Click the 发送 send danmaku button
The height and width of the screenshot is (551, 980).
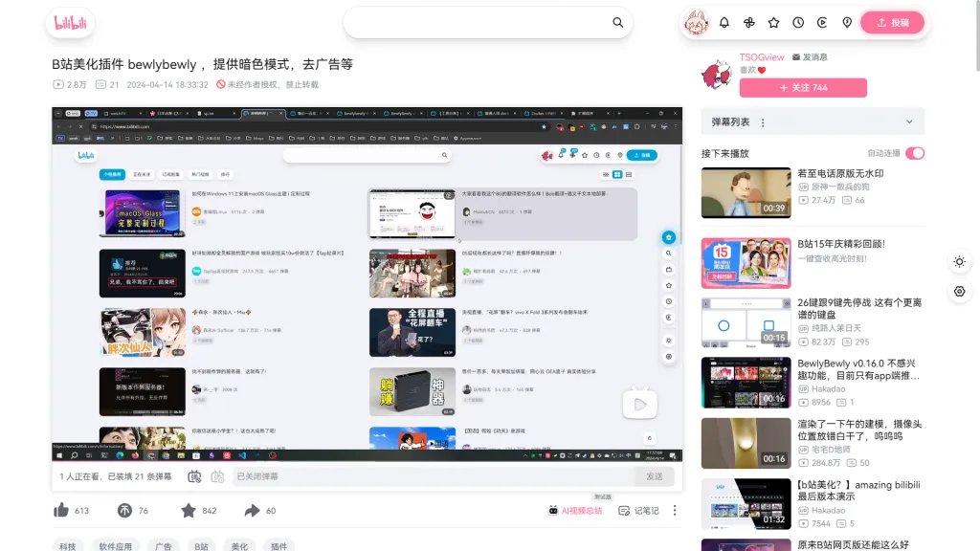[x=655, y=476]
